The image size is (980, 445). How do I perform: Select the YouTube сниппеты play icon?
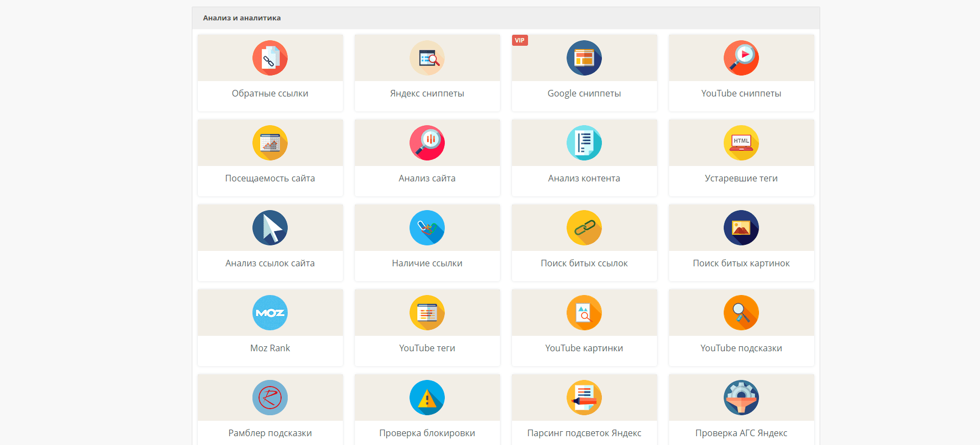pyautogui.click(x=741, y=58)
